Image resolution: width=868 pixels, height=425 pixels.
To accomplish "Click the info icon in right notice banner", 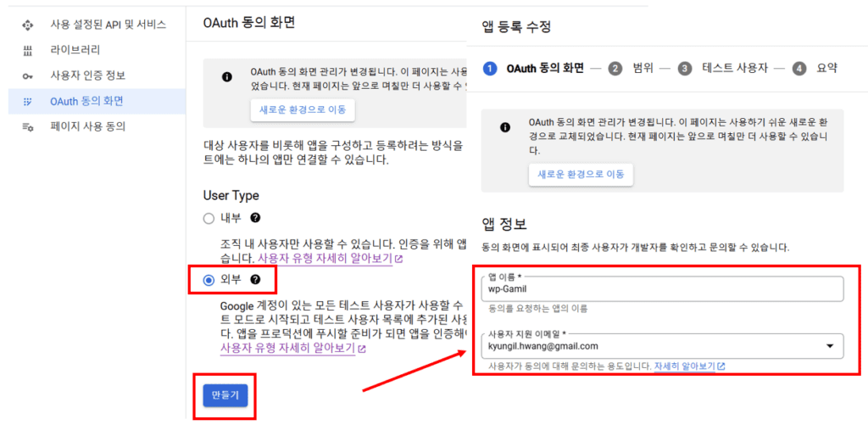I will pos(504,127).
